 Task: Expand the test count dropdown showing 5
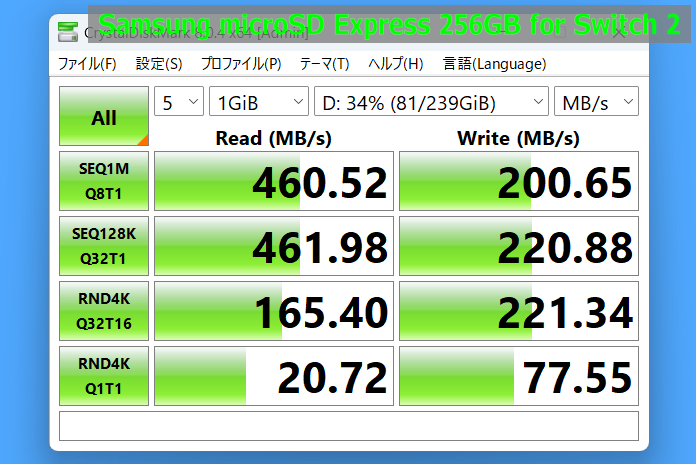tap(179, 102)
